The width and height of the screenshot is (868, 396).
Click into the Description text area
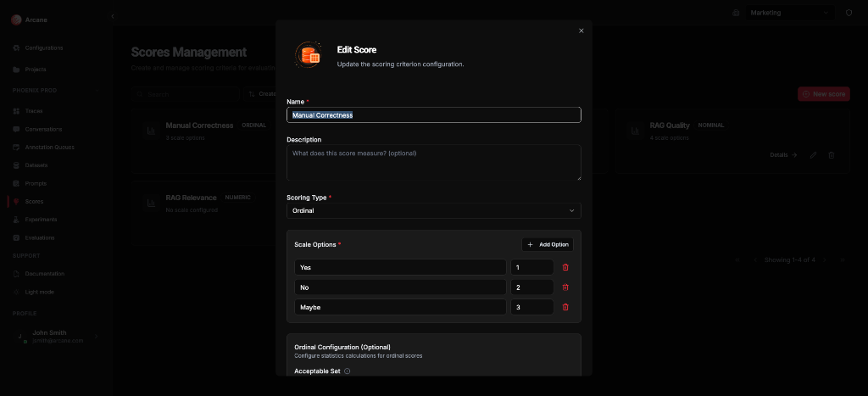pyautogui.click(x=433, y=161)
